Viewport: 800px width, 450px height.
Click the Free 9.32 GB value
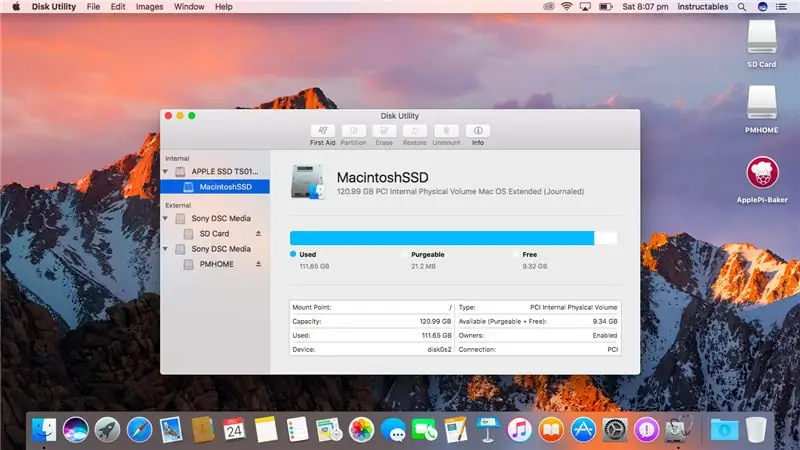tap(535, 266)
